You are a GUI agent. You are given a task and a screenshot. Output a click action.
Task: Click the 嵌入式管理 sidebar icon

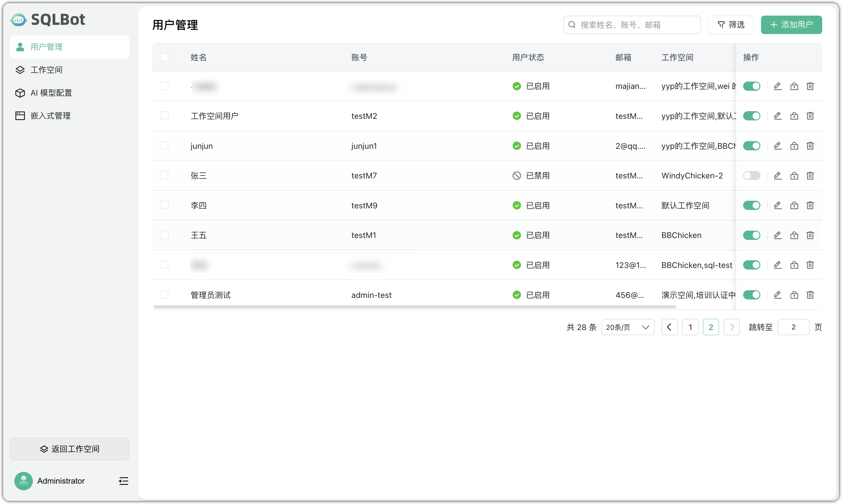coord(20,115)
